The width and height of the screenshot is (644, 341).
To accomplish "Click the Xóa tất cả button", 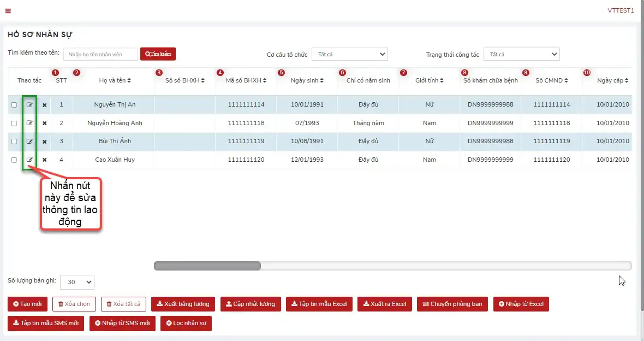I will [x=124, y=304].
